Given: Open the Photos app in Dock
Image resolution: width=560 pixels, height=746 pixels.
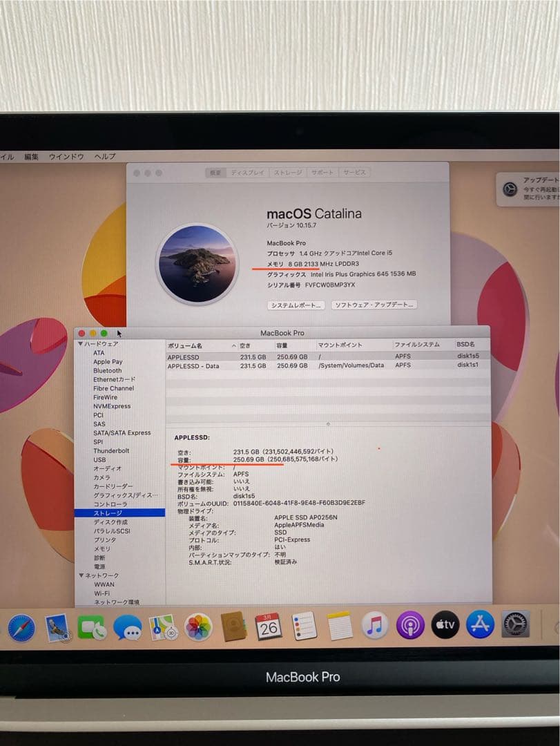Looking at the screenshot, I should (198, 627).
